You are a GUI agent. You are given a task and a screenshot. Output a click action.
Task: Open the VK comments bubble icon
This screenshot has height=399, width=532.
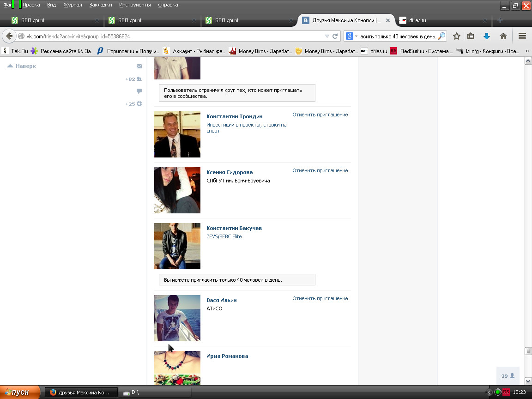(x=139, y=91)
